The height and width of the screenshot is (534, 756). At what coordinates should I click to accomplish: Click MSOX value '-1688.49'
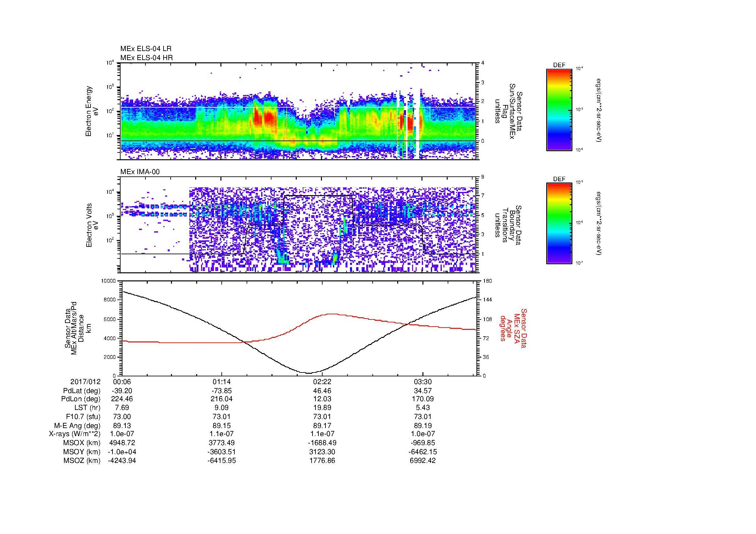click(322, 443)
